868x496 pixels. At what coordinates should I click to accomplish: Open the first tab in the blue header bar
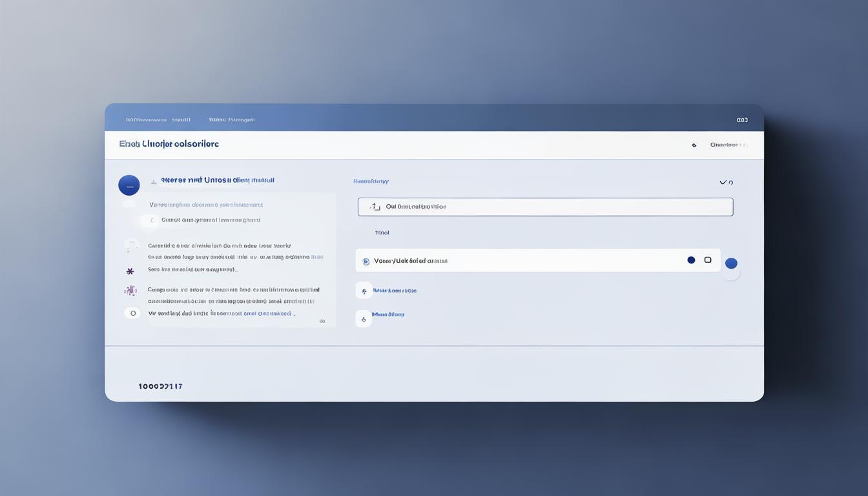tap(158, 119)
